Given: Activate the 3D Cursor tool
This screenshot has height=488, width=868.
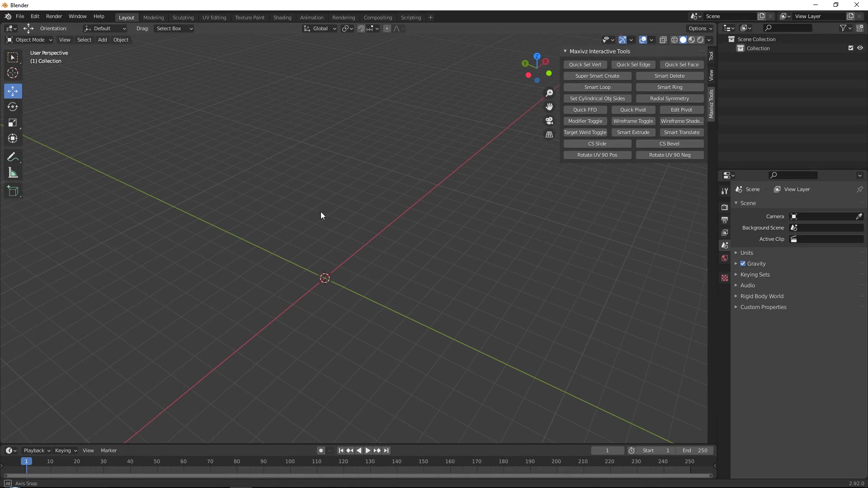Looking at the screenshot, I should 13,73.
